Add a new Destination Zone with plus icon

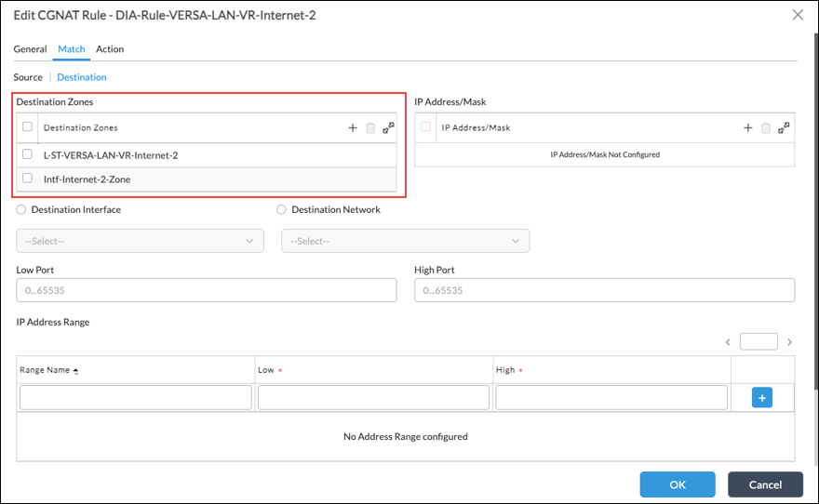[x=353, y=127]
